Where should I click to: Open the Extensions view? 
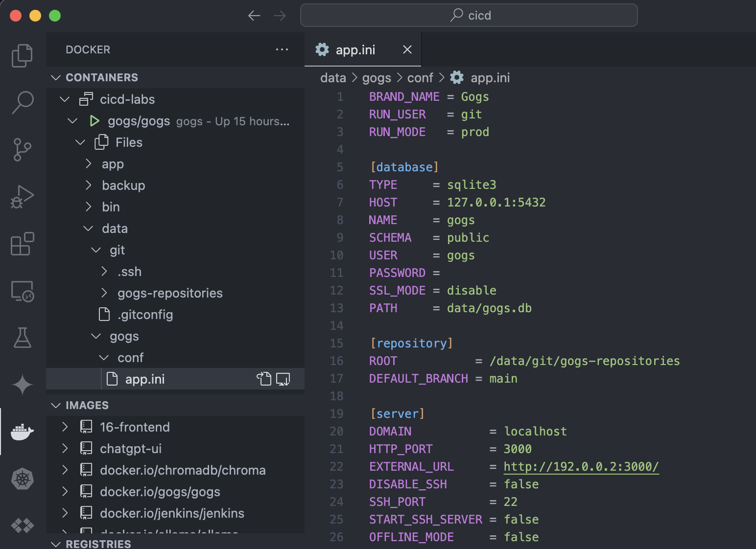[x=22, y=244]
